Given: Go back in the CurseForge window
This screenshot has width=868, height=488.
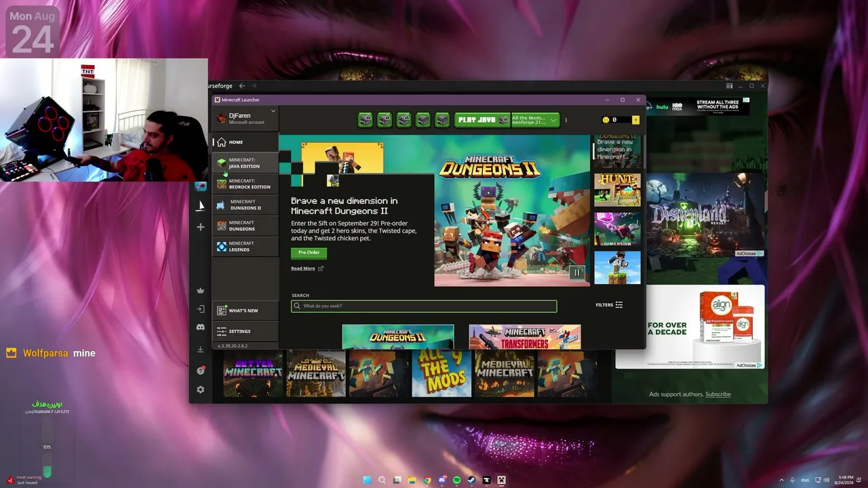Looking at the screenshot, I should [242, 86].
